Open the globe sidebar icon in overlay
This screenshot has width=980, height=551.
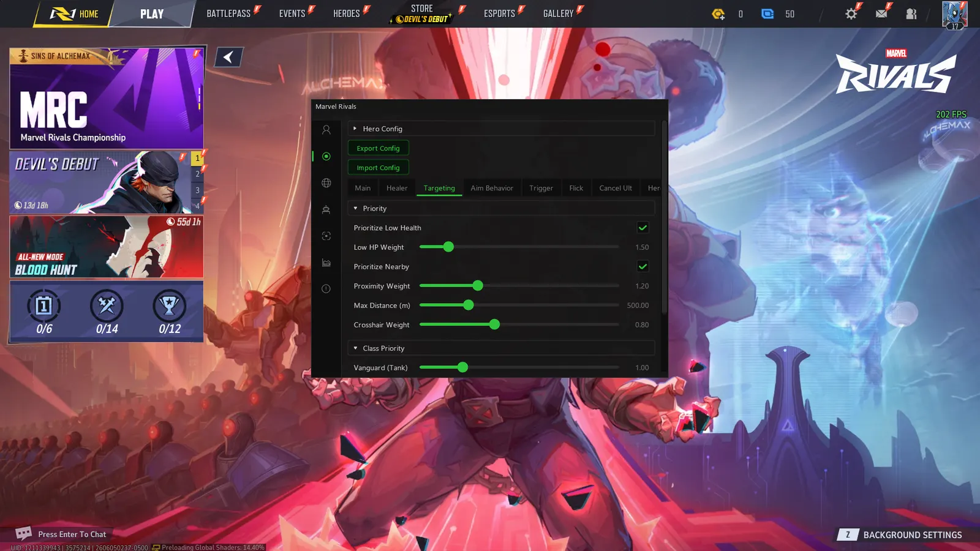(326, 183)
